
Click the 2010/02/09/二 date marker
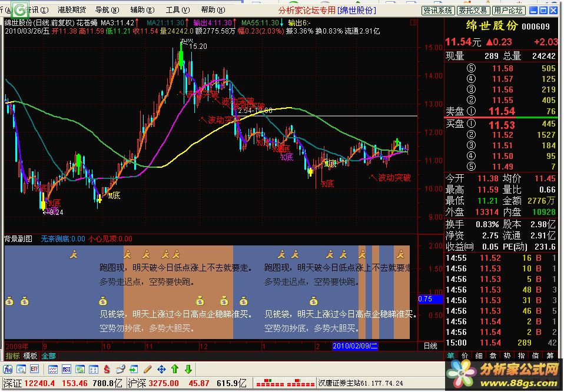point(354,346)
